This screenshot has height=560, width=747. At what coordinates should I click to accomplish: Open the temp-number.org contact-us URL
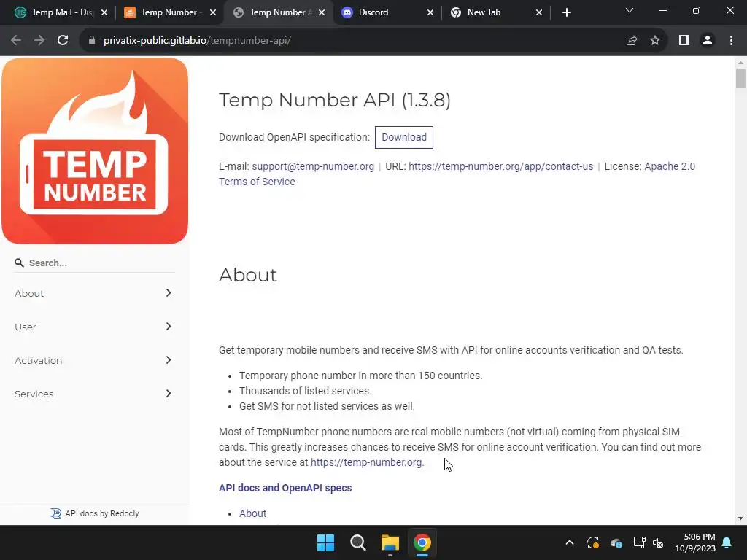[500, 166]
